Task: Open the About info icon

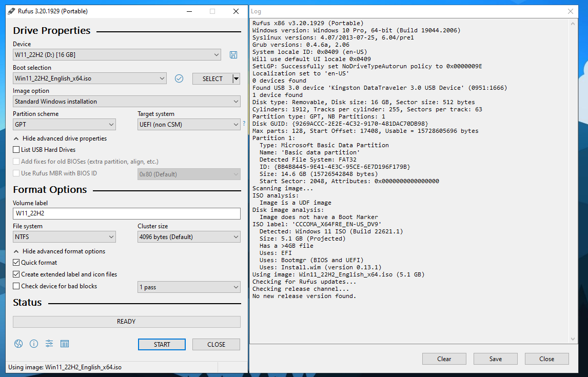Action: tap(34, 344)
